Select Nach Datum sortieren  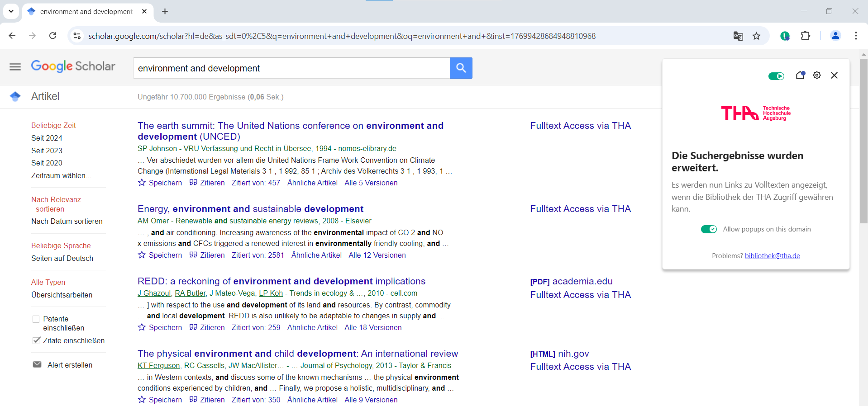[67, 221]
